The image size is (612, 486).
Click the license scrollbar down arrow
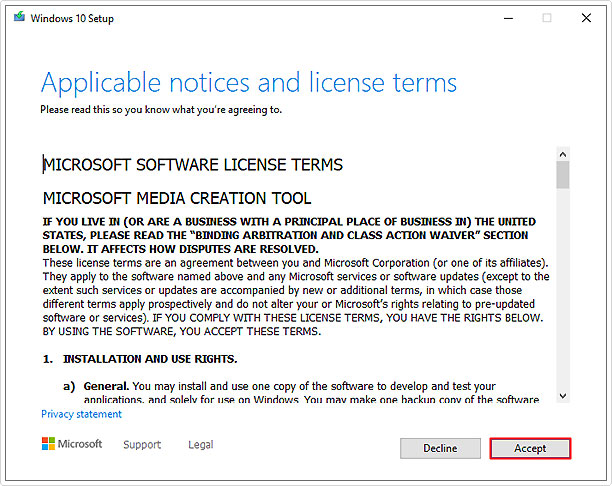562,396
